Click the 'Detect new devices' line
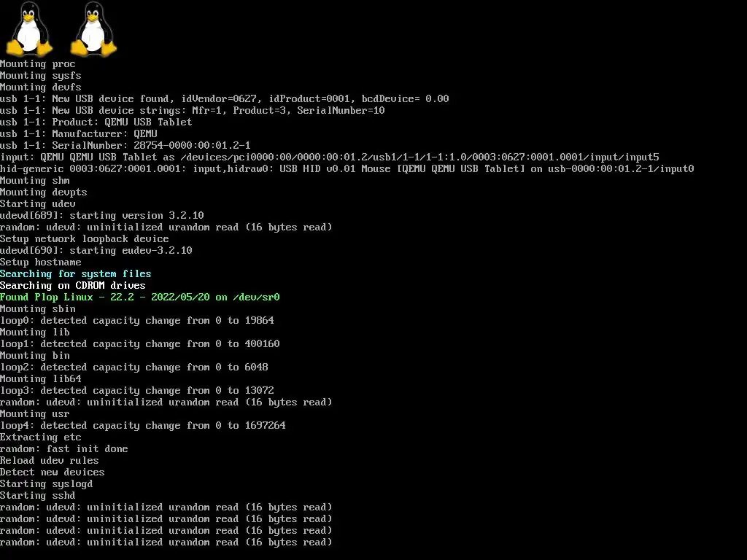The image size is (747, 560). coord(53,472)
